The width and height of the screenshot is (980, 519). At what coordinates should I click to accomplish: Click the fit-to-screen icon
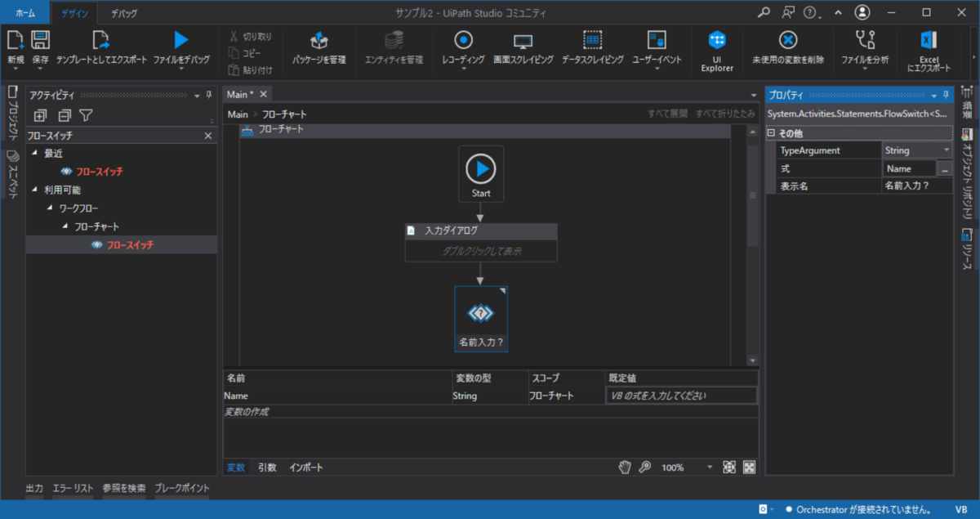[x=729, y=468]
